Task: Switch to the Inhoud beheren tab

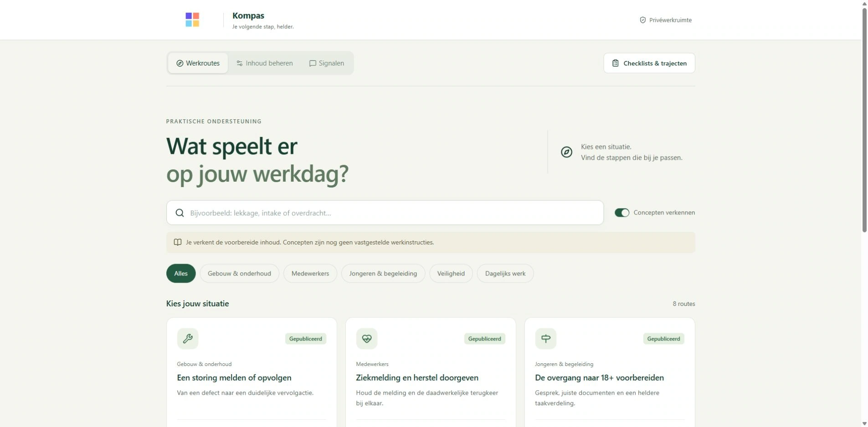Action: pos(265,63)
